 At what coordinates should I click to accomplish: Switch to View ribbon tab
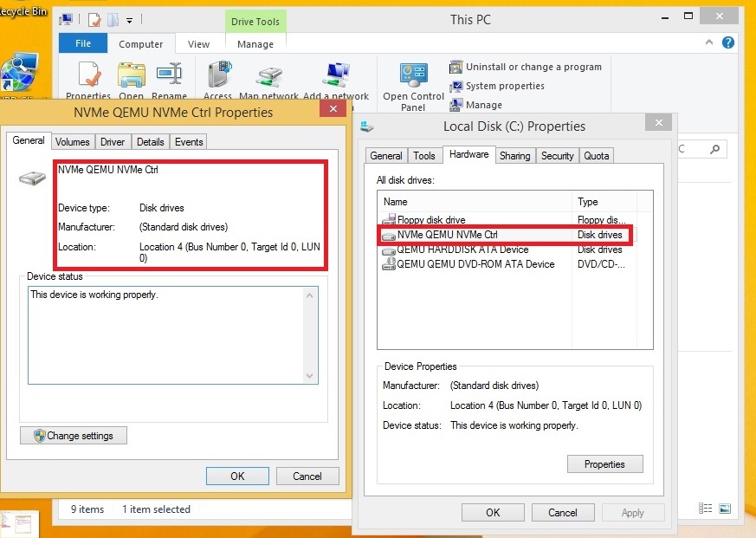[198, 44]
